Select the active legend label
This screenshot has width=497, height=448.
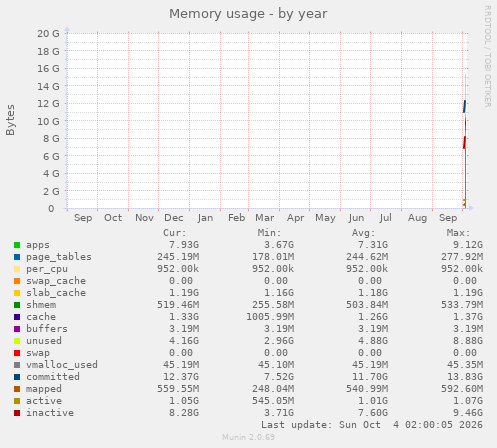click(44, 401)
